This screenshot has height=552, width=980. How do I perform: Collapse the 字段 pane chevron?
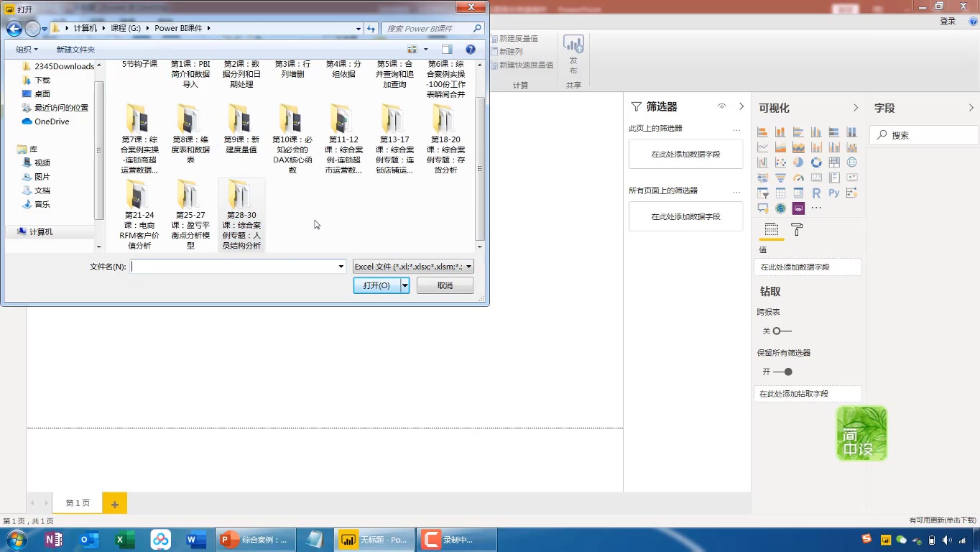971,108
